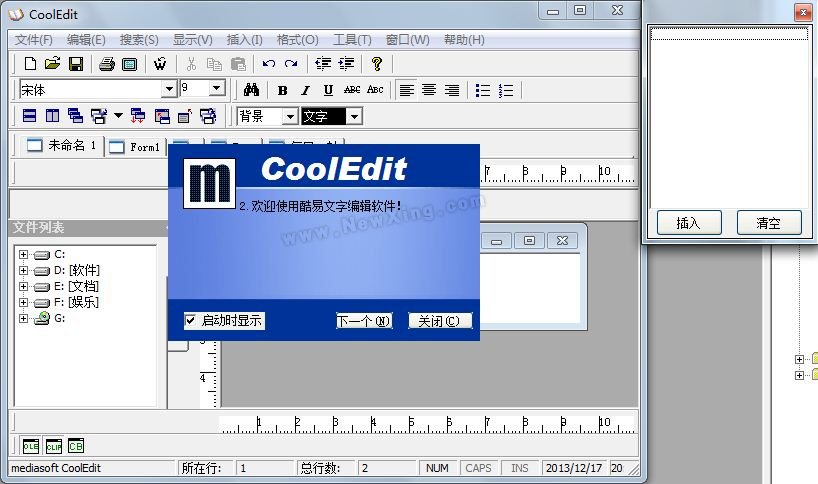Viewport: 818px width, 484px height.
Task: Apply a bulleted list
Action: [x=483, y=90]
